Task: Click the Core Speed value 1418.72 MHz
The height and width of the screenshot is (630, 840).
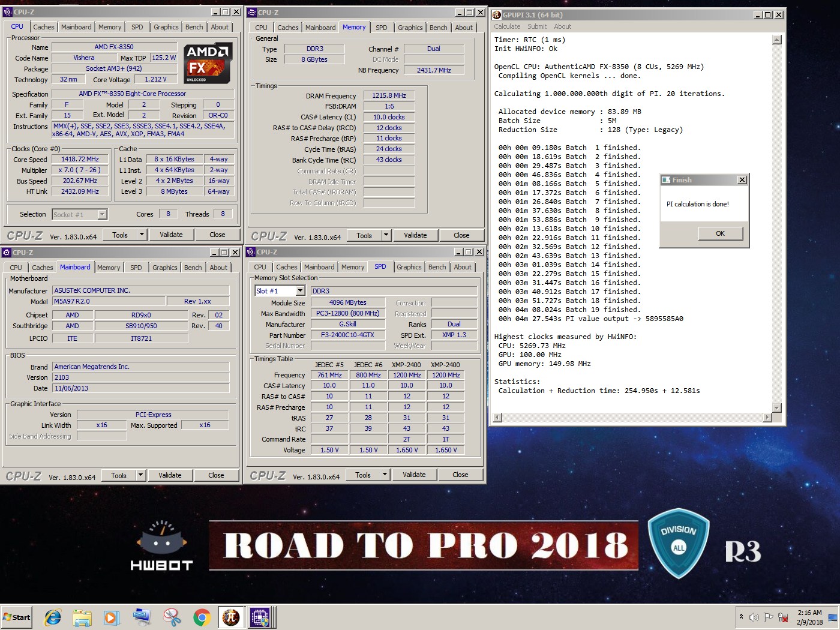Action: [80, 159]
